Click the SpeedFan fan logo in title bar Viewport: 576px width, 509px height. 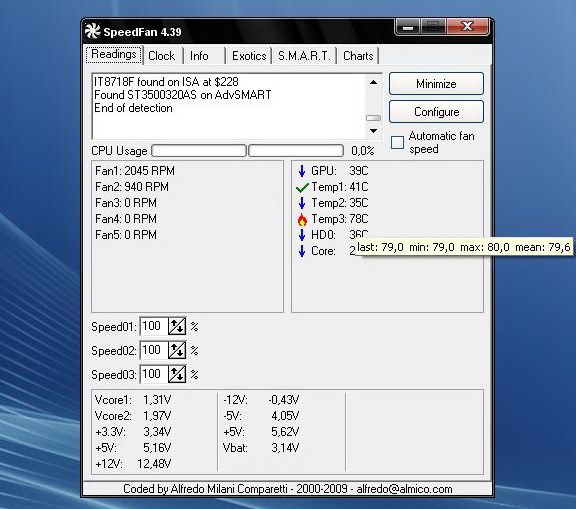[93, 31]
